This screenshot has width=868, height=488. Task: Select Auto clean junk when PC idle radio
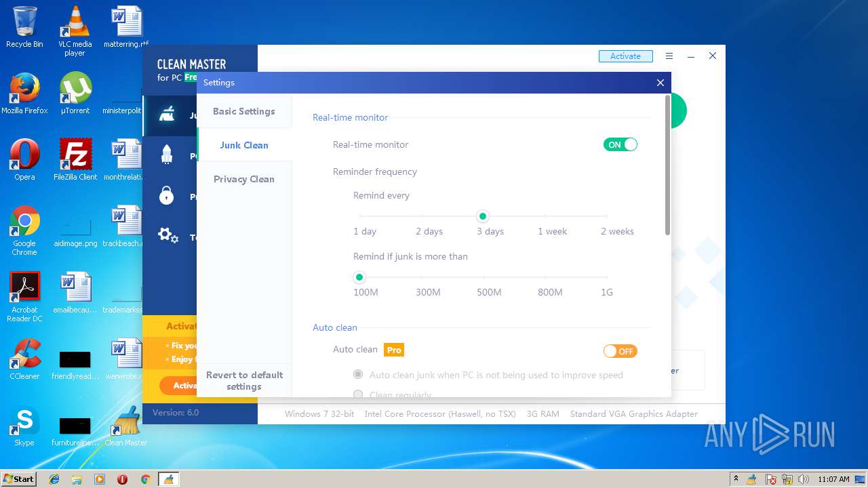click(358, 375)
